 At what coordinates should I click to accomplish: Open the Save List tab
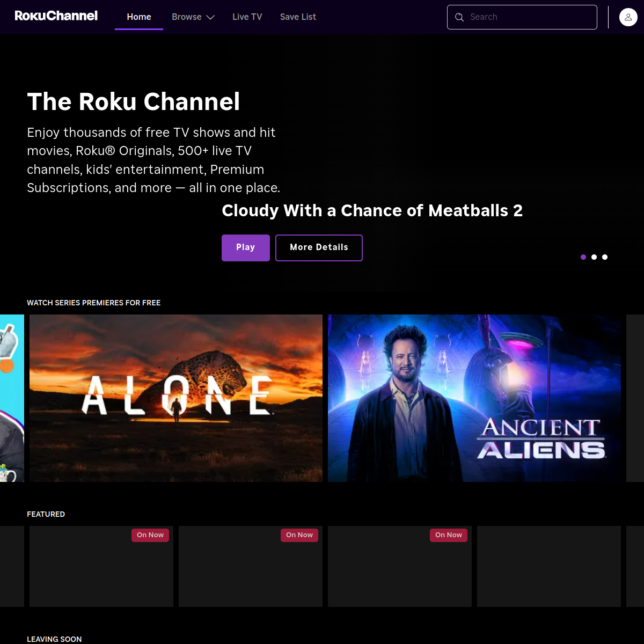[x=298, y=17]
